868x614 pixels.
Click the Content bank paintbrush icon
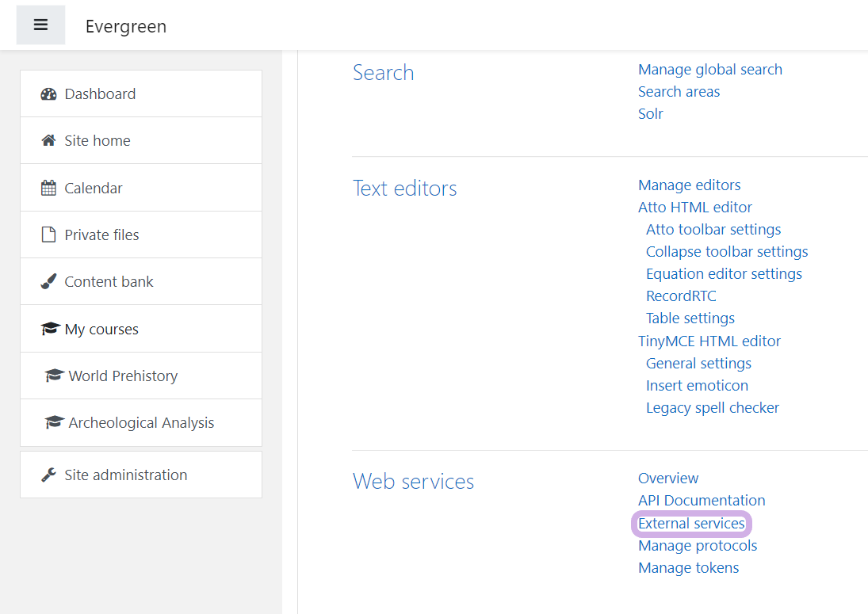[49, 282]
